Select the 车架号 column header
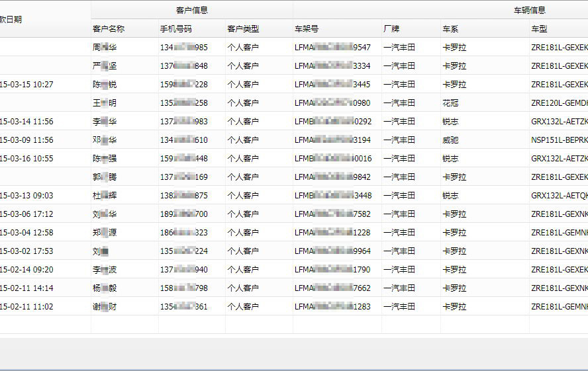Image resolution: width=588 pixels, height=371 pixels. [x=307, y=29]
